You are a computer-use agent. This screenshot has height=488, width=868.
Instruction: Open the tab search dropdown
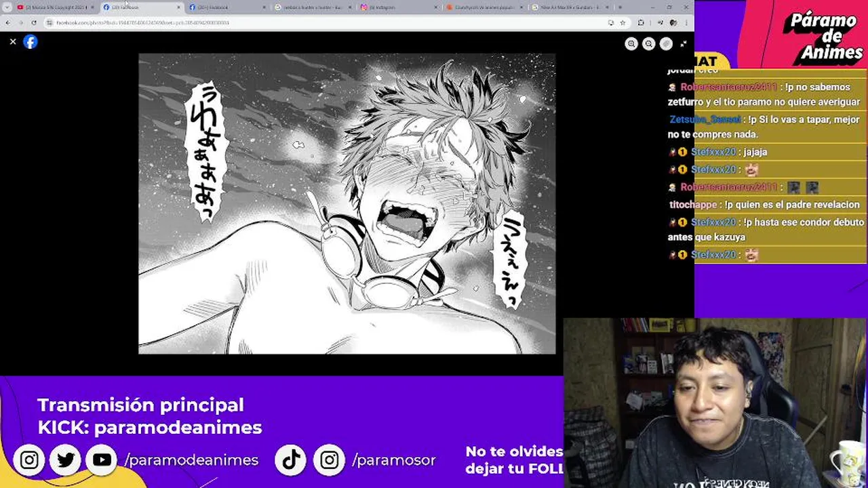[x=7, y=7]
